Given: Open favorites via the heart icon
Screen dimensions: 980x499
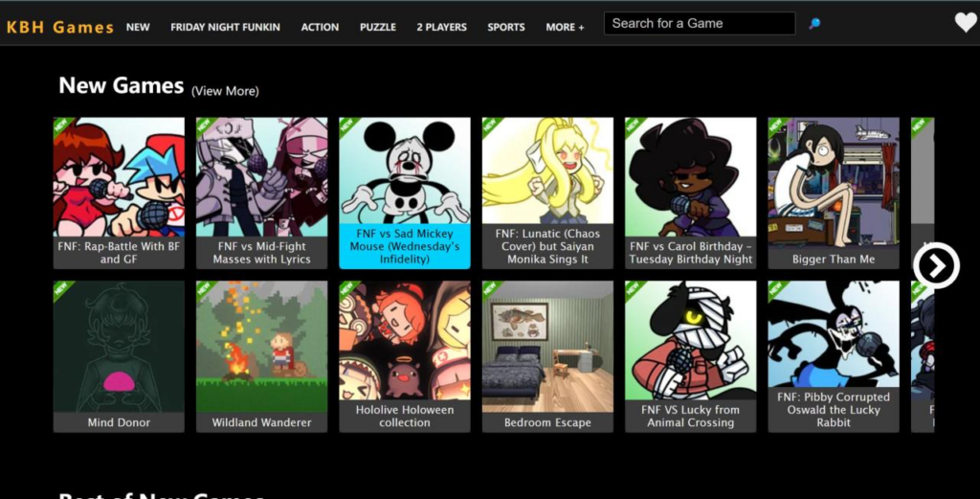Looking at the screenshot, I should pyautogui.click(x=966, y=23).
